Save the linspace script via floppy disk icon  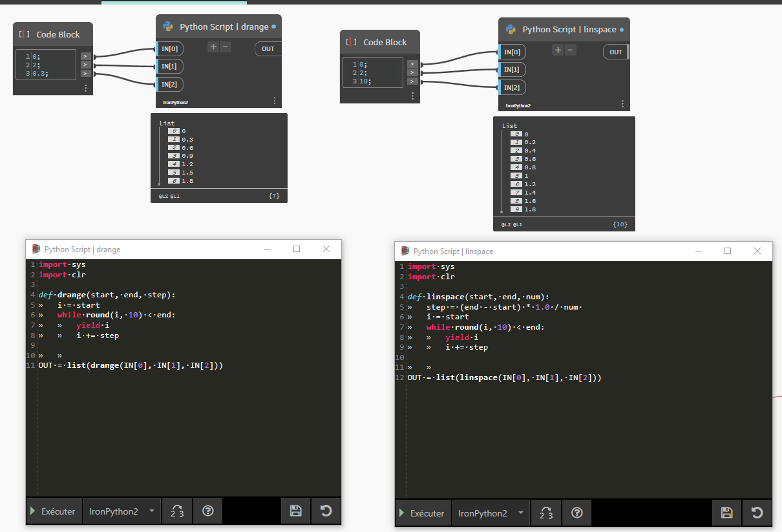(x=726, y=513)
